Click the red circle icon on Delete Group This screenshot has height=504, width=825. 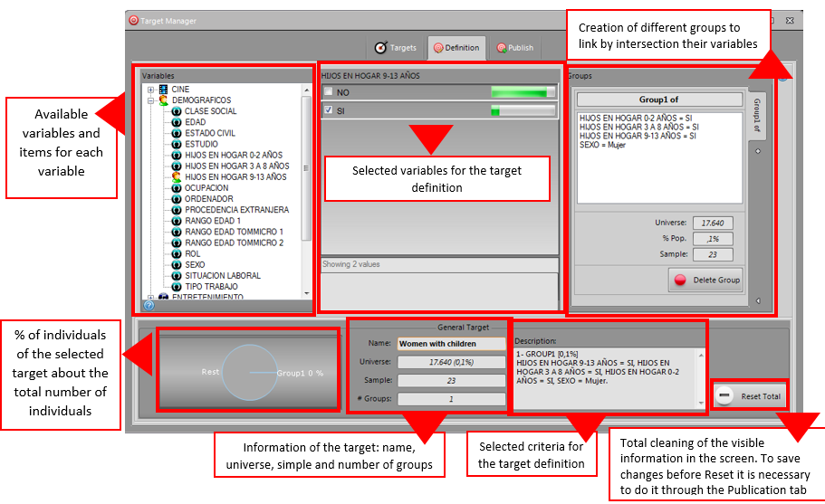click(x=680, y=280)
